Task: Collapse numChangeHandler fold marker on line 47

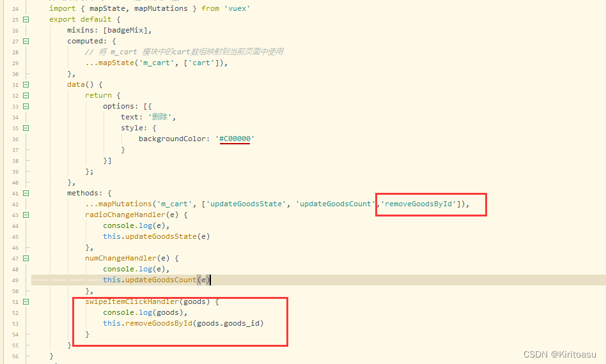Action: coord(26,258)
